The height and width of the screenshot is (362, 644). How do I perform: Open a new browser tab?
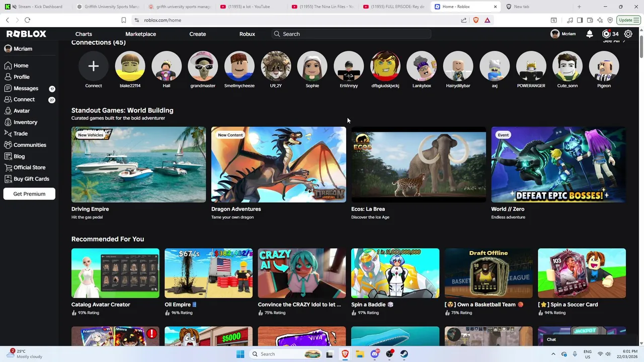(579, 7)
